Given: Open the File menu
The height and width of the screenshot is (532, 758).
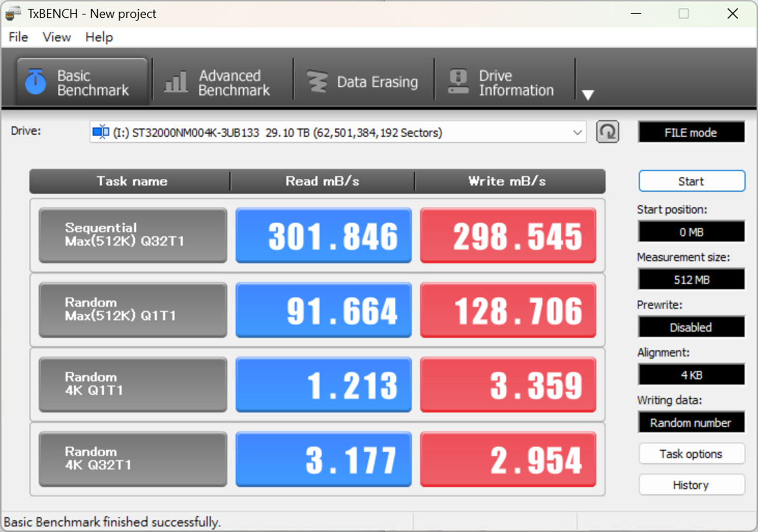Looking at the screenshot, I should click(x=17, y=37).
